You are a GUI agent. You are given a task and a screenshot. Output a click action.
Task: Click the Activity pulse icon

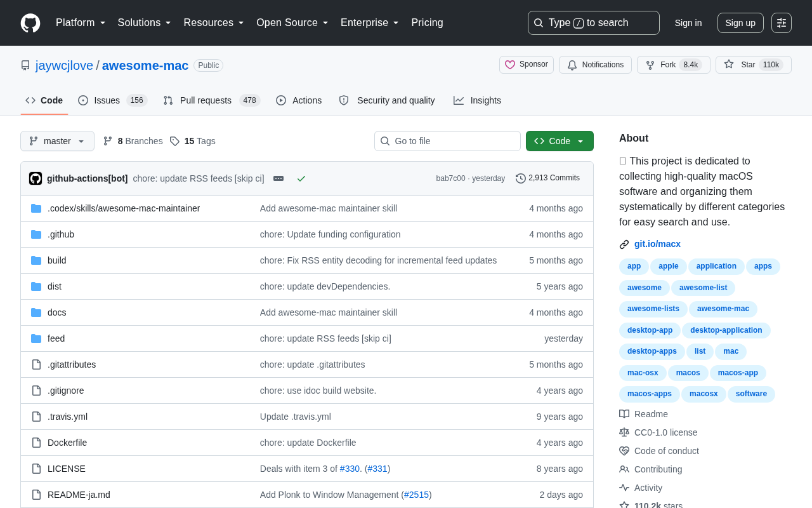(x=624, y=488)
